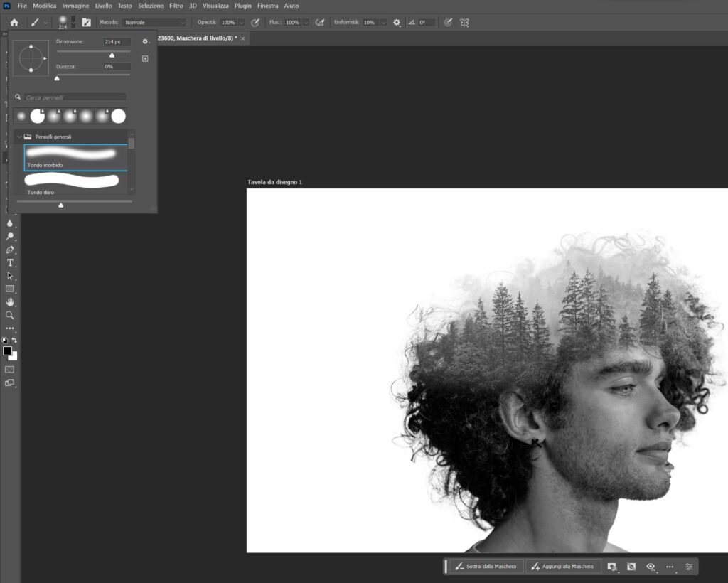
Task: Select the Blur droplet tool
Action: [10, 223]
